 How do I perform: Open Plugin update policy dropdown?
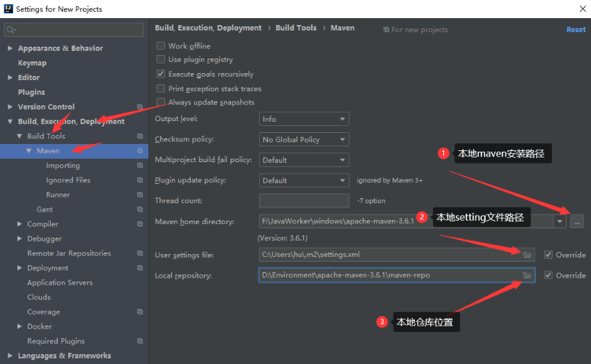[304, 180]
